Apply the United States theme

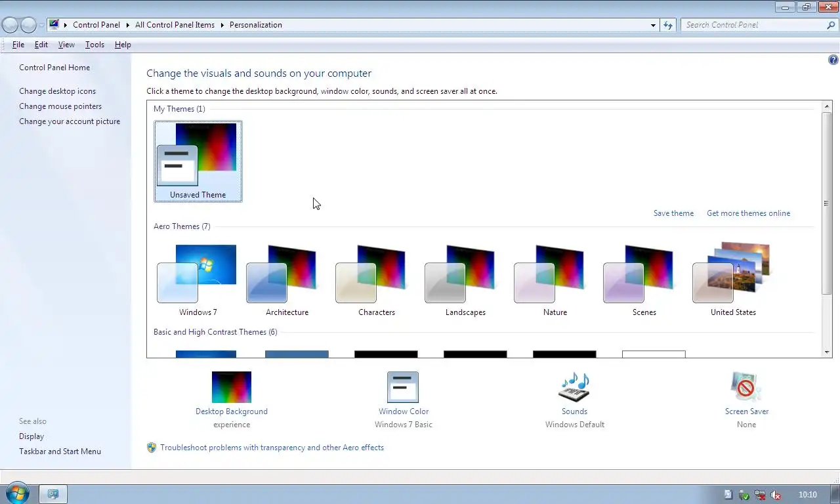(734, 280)
